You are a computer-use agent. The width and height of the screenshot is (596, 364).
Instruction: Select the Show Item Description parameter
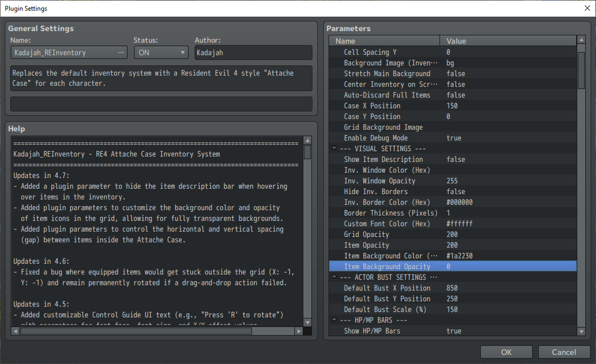453,159
